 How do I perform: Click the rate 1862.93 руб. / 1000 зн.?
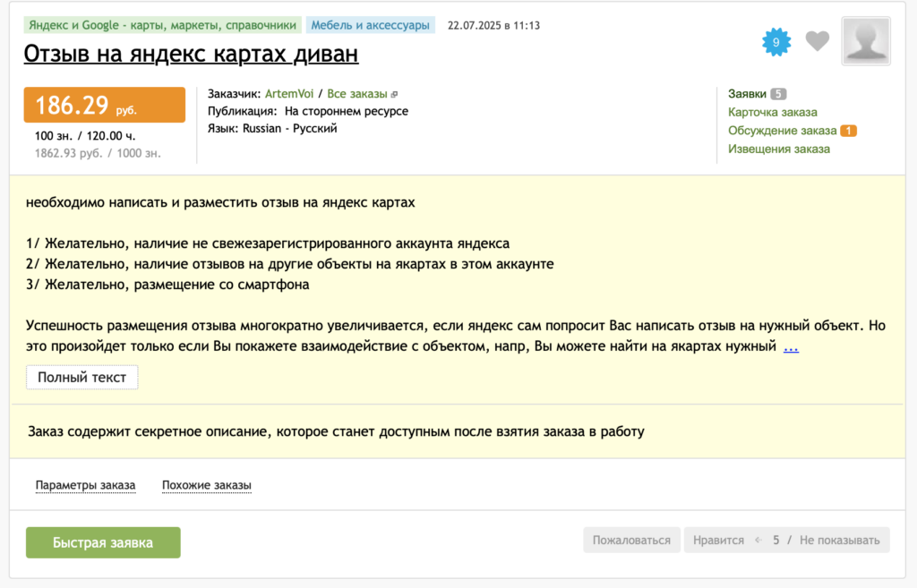(98, 153)
